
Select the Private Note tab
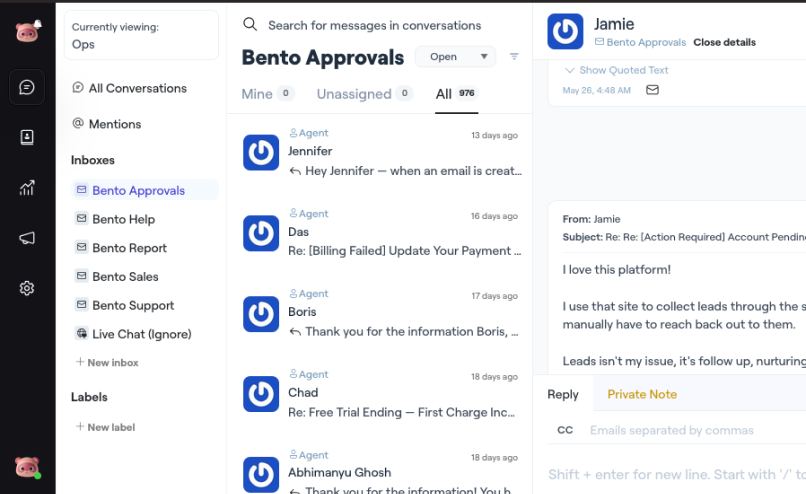tap(642, 394)
